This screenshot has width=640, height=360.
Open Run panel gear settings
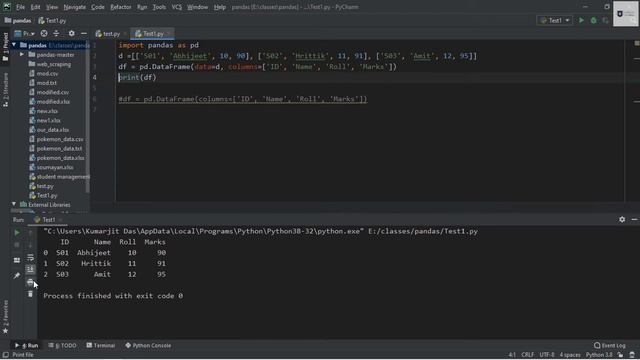(x=622, y=220)
